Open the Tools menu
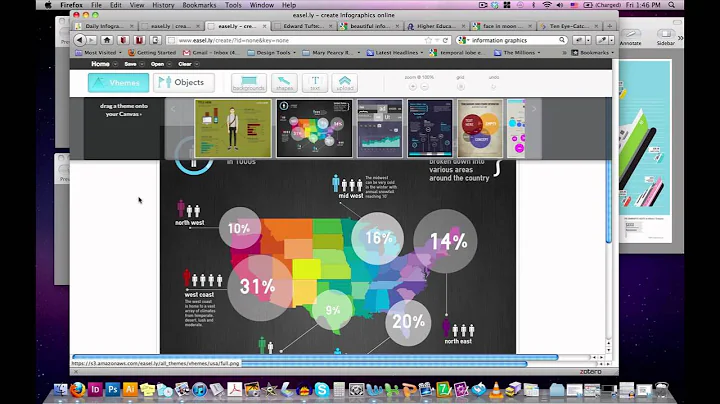The width and height of the screenshot is (720, 404). [233, 5]
